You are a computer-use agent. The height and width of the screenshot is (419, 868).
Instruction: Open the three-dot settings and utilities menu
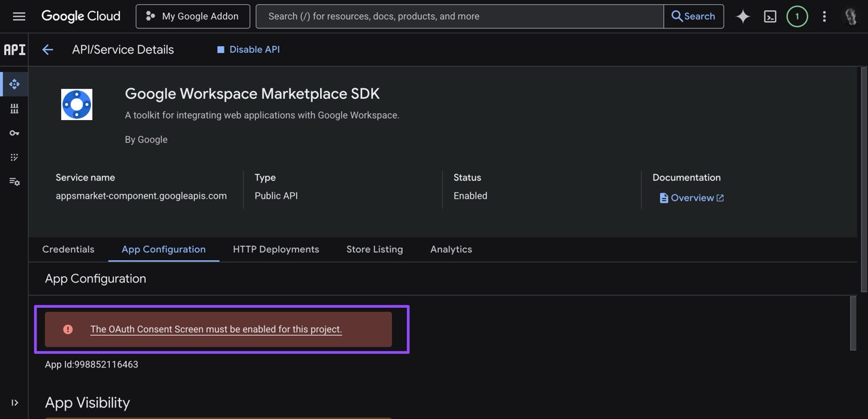[x=824, y=16]
